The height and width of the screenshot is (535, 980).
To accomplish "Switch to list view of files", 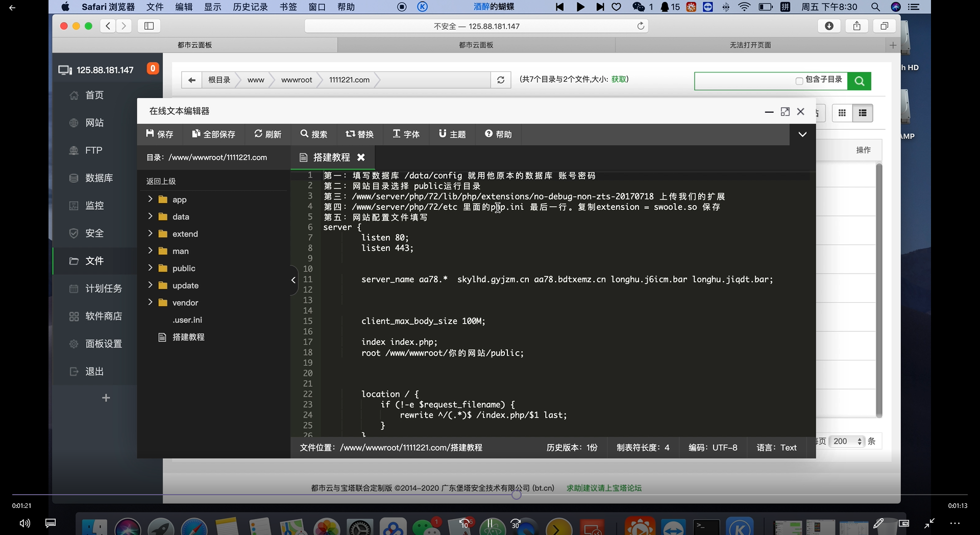I will coord(863,113).
